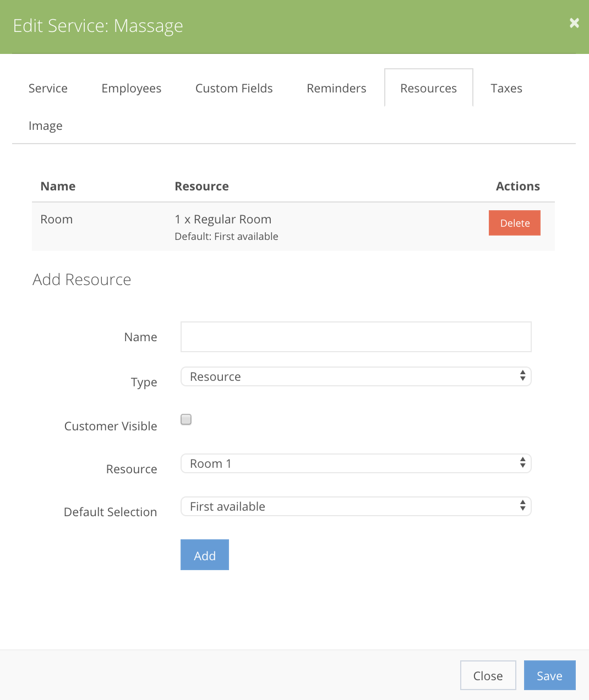The height and width of the screenshot is (700, 589).
Task: Click the Default Selection dropdown arrow icon
Action: click(x=522, y=506)
